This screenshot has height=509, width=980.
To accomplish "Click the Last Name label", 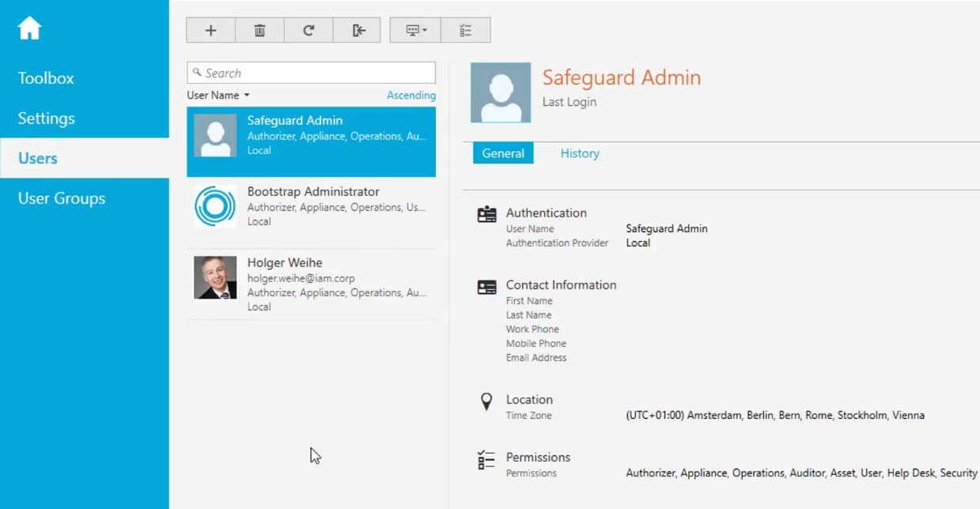I will pyautogui.click(x=529, y=315).
